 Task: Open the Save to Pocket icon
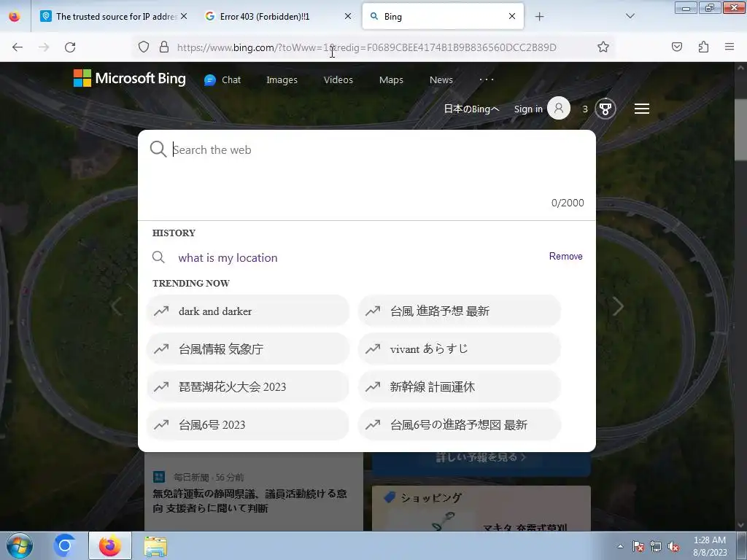point(677,47)
